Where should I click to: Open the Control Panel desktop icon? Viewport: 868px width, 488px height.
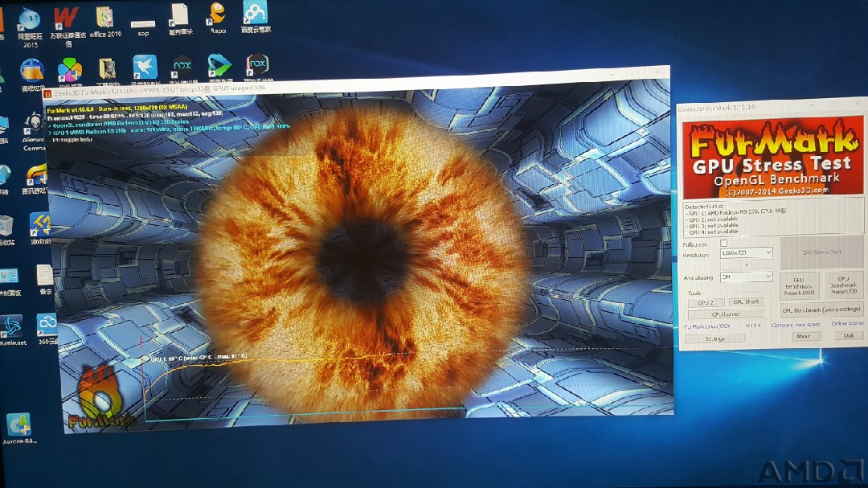click(x=10, y=281)
